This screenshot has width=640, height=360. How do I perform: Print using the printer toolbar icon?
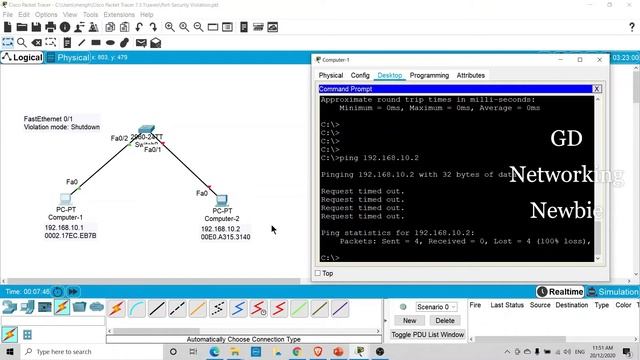(x=51, y=27)
